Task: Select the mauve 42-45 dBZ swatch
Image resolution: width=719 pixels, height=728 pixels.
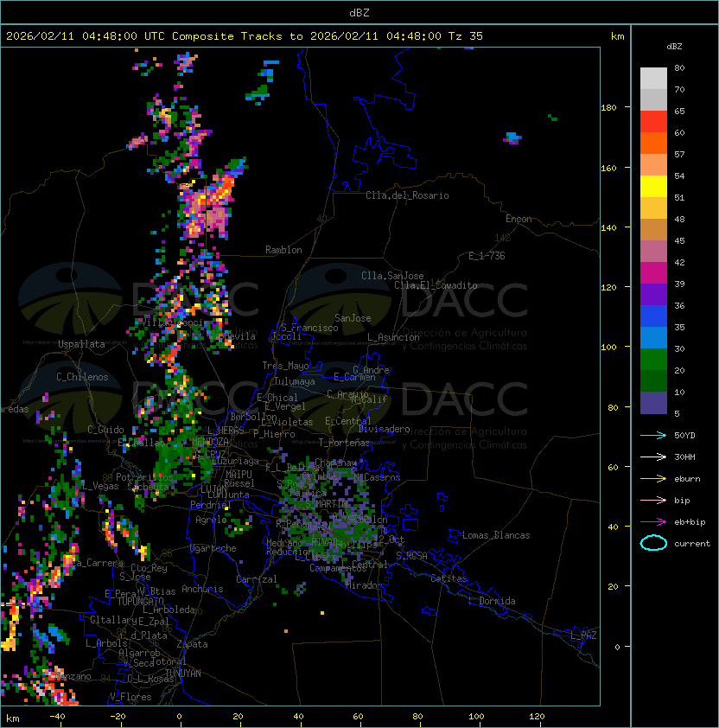Action: (653, 252)
